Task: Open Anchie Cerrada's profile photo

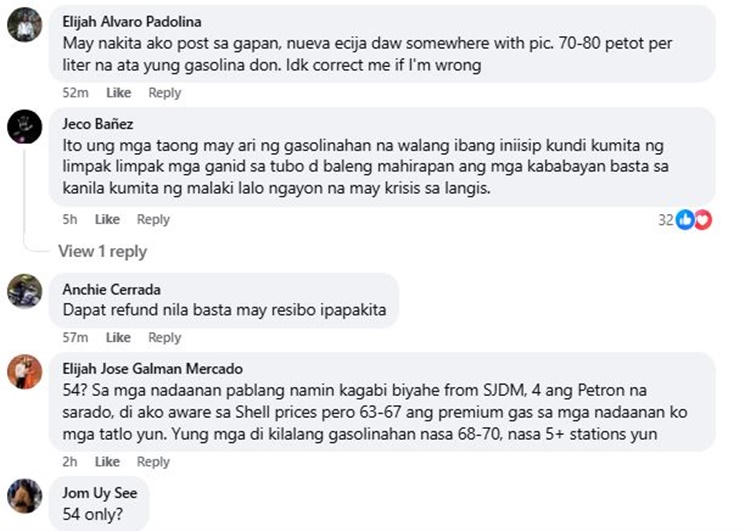Action: click(24, 291)
